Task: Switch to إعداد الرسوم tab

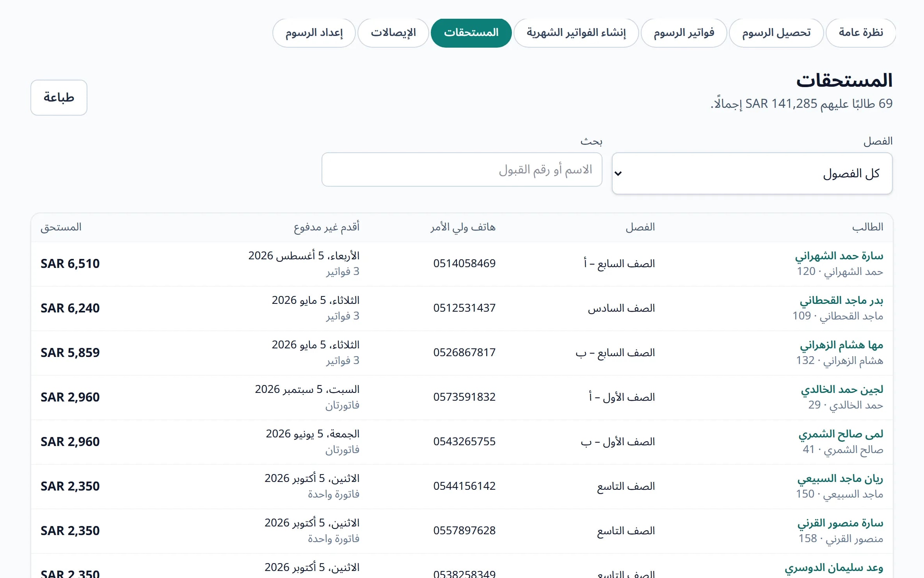Action: [x=314, y=33]
